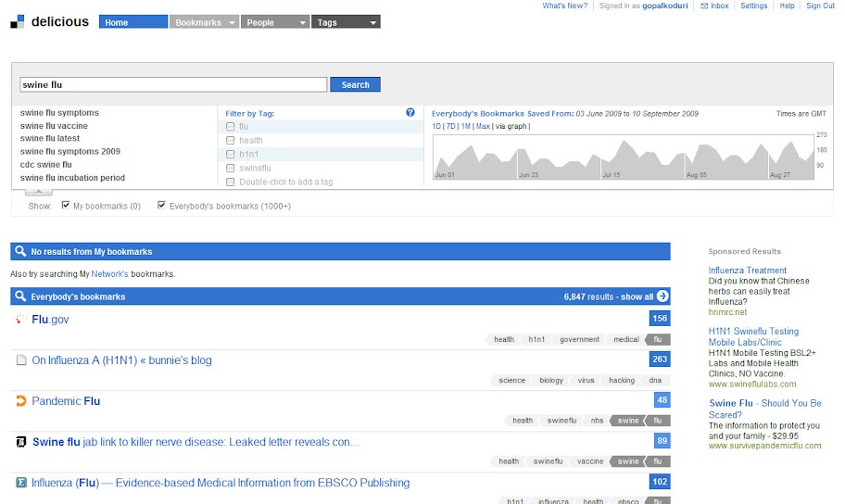This screenshot has height=504, width=845.
Task: Open www.survivepandemicflu.com link
Action: [x=764, y=446]
